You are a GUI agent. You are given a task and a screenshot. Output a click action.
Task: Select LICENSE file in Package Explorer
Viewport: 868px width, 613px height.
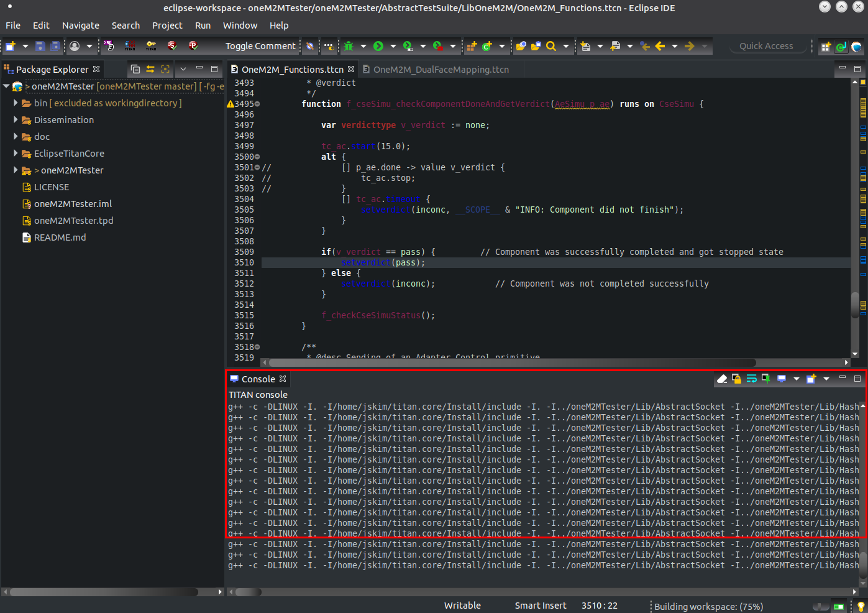pyautogui.click(x=52, y=187)
